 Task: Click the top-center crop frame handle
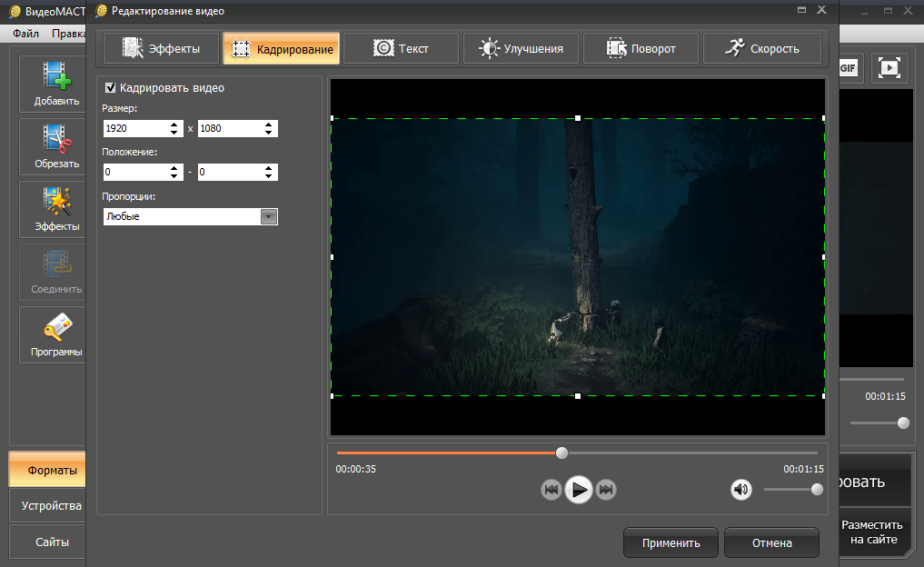pyautogui.click(x=578, y=118)
